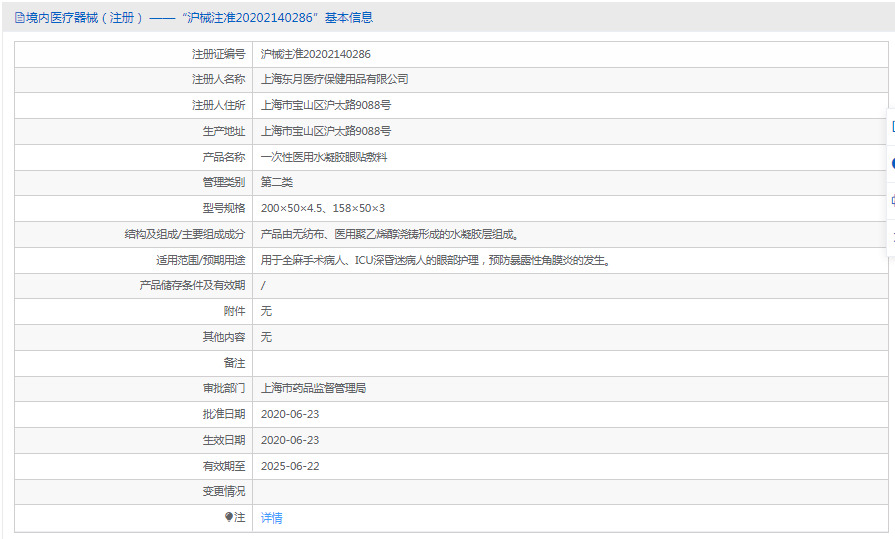Screen dimensions: 895x539
Task: Click the empty 变更情况 value cell
Action: (x=570, y=492)
